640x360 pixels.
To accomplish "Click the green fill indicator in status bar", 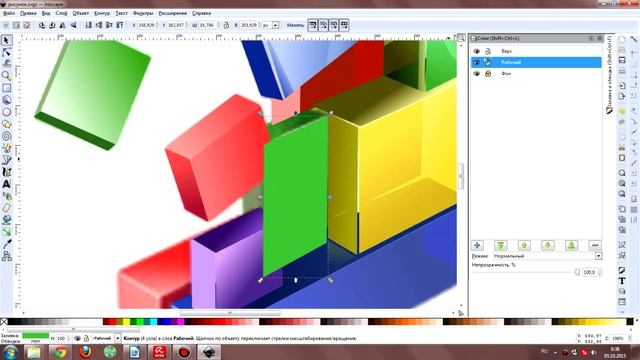I will tap(35, 336).
